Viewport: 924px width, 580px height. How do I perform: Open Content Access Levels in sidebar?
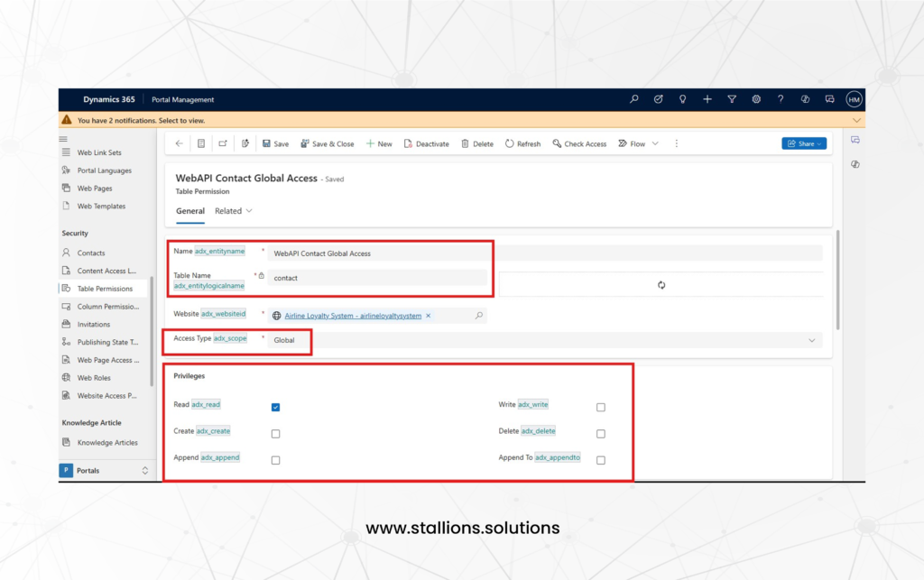(x=106, y=271)
